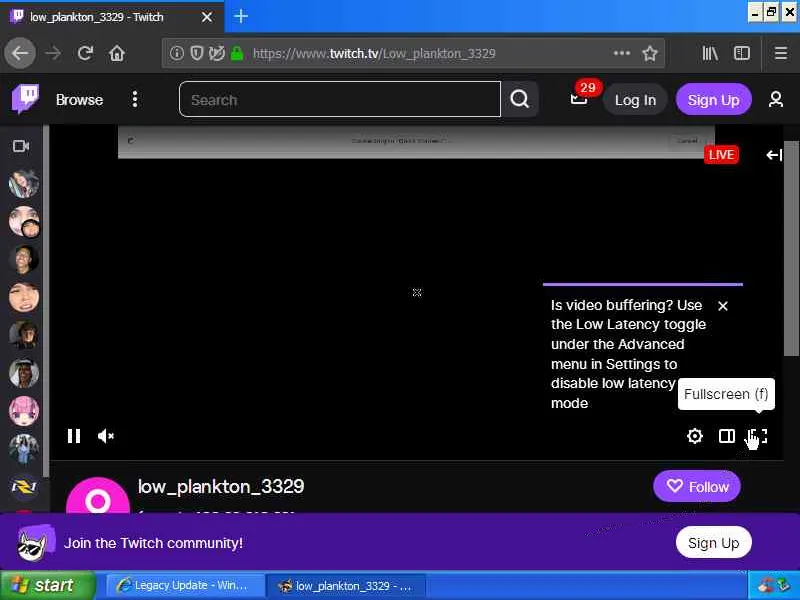The height and width of the screenshot is (600, 800).
Task: Open the low_plankton_3329 channel name link
Action: tap(221, 486)
